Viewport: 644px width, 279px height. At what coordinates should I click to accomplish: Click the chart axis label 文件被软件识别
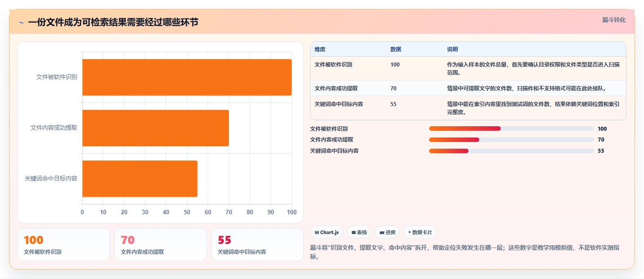coord(57,77)
